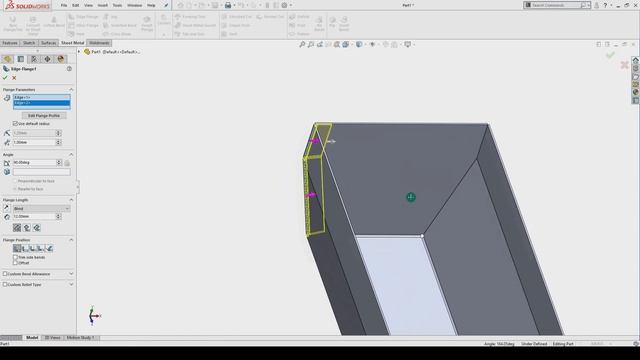Expand the Part1 tree in the viewport breadcrumb
Viewport: 640px width, 360px height.
(x=79, y=52)
